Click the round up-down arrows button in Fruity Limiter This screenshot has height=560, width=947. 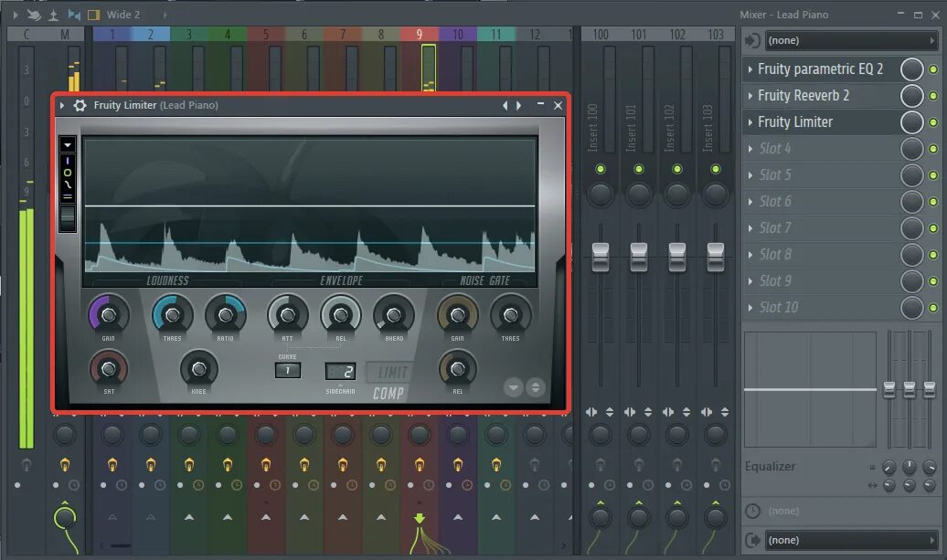click(535, 387)
